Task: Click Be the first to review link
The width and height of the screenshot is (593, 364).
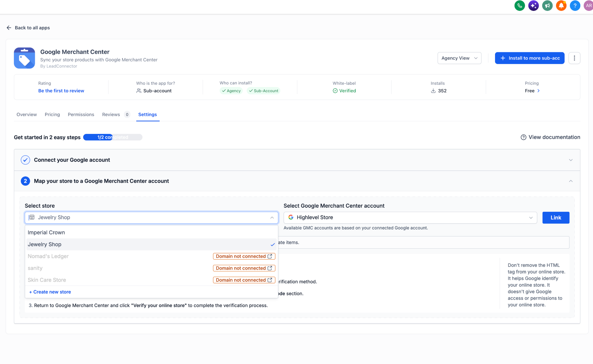Action: pyautogui.click(x=61, y=91)
